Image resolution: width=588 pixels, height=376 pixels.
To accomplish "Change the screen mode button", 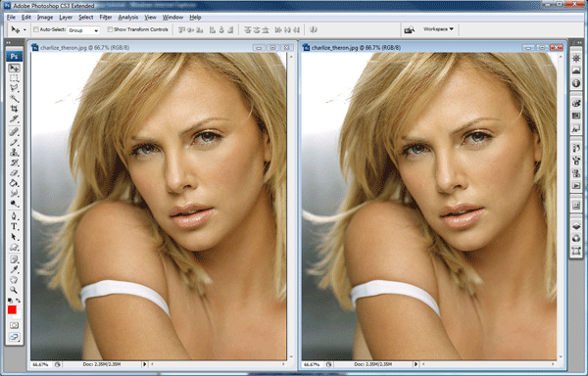I will [15, 337].
